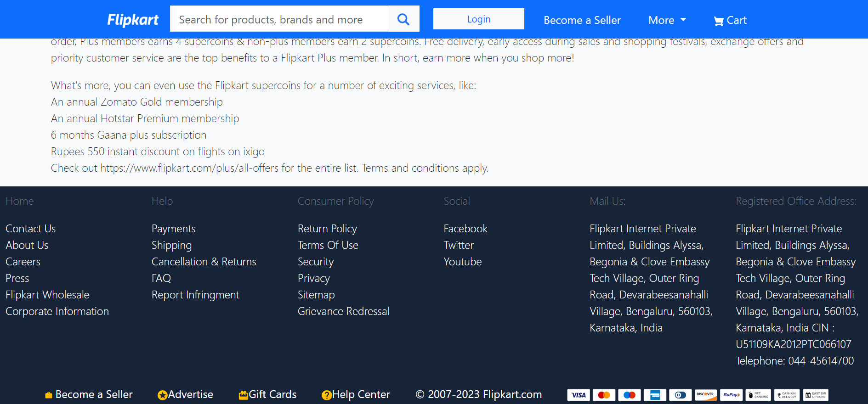
Task: Go to Cancellation & Returns help page
Action: point(204,262)
